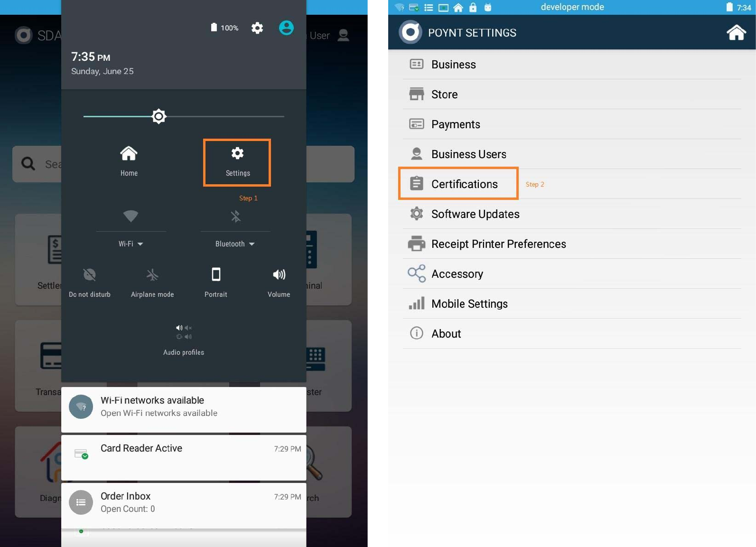Tap the Accessory share-nodes icon
This screenshot has width=756, height=547.
417,273
